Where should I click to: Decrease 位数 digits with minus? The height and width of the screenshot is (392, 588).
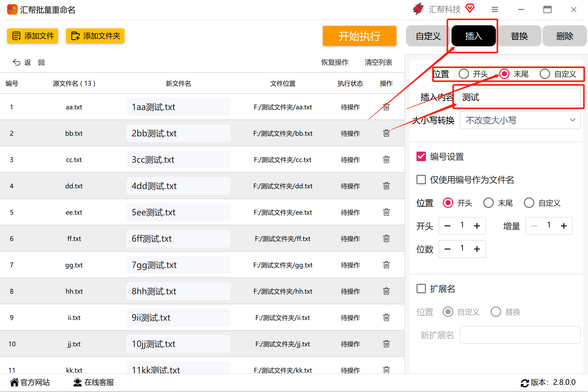[x=447, y=249]
